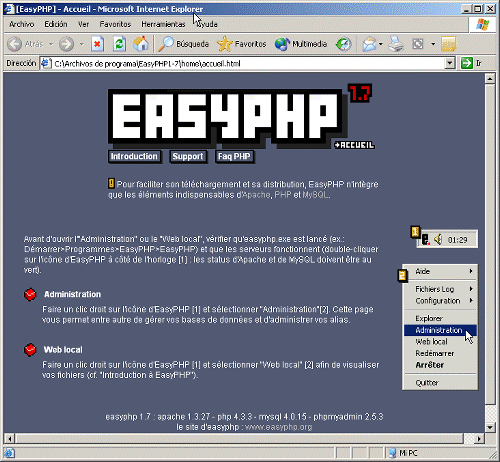Click the Administration heading
This screenshot has width=500, height=462.
click(72, 294)
